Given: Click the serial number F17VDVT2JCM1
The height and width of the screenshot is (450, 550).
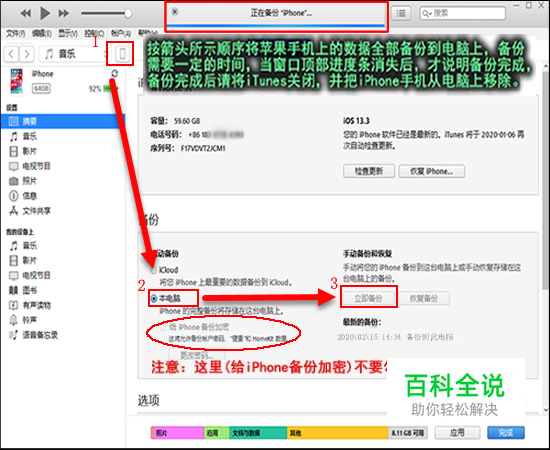Looking at the screenshot, I should coord(203,148).
